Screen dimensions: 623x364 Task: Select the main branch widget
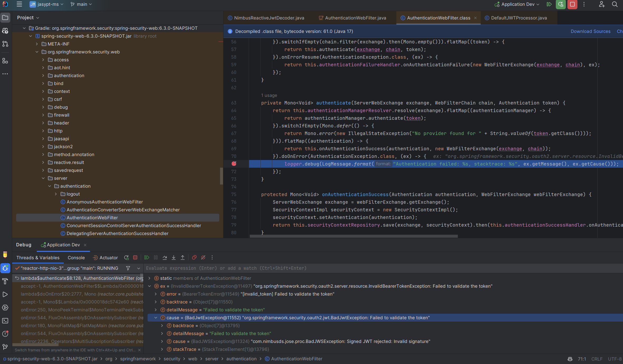point(81,4)
